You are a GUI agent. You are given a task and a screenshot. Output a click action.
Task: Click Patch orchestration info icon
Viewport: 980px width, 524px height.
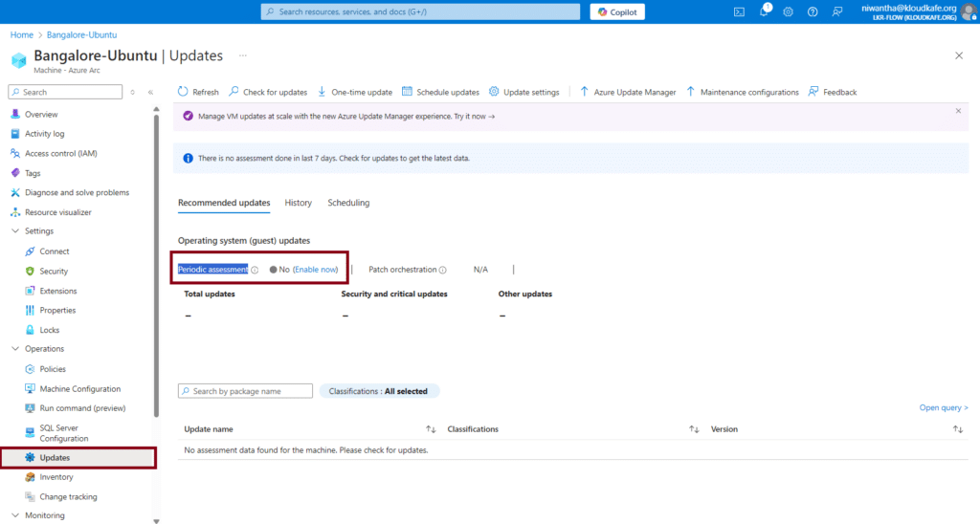coord(443,271)
